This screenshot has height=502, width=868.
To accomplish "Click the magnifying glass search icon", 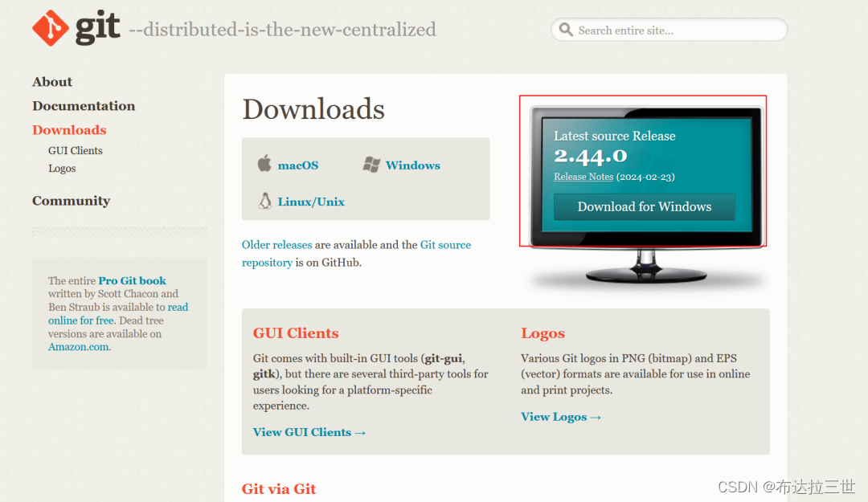I will [565, 30].
